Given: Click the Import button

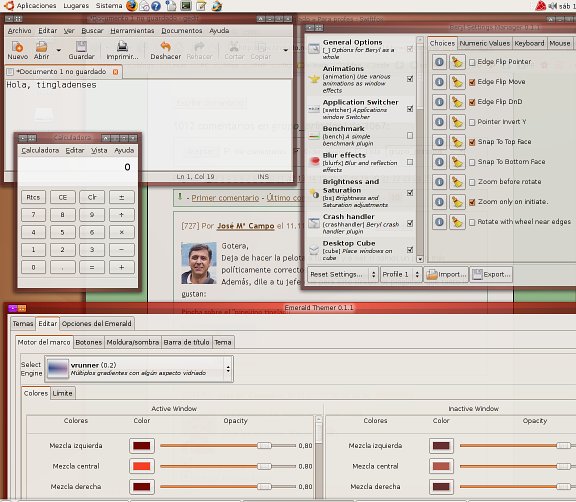Looking at the screenshot, I should click(x=446, y=274).
